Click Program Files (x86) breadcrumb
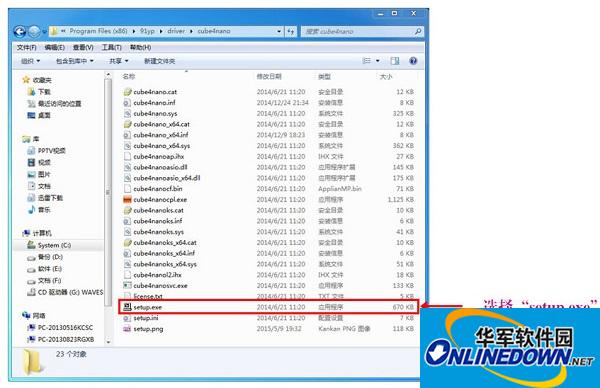Screen dimensions: 600x388 (98, 31)
